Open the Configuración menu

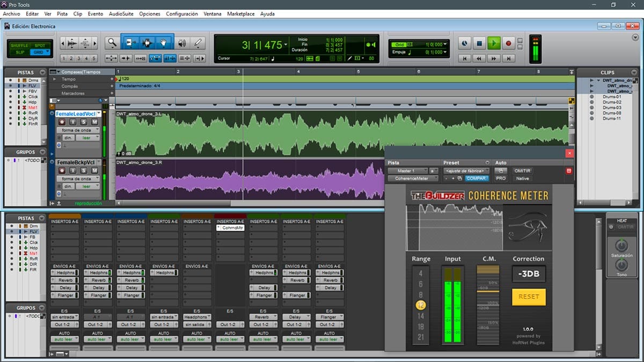pos(182,13)
